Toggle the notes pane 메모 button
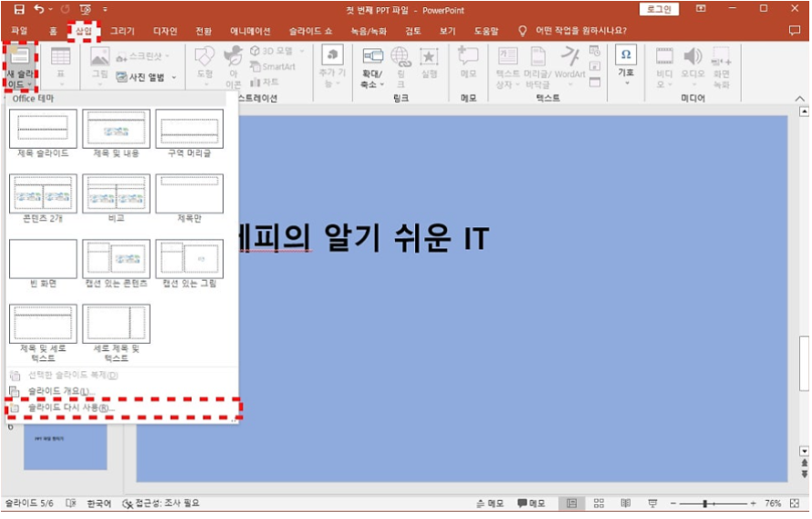 click(489, 503)
